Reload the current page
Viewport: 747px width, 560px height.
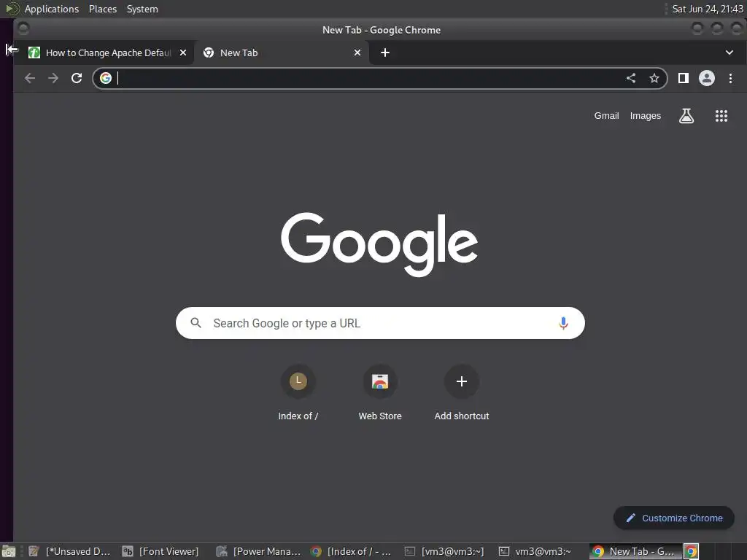click(x=77, y=78)
